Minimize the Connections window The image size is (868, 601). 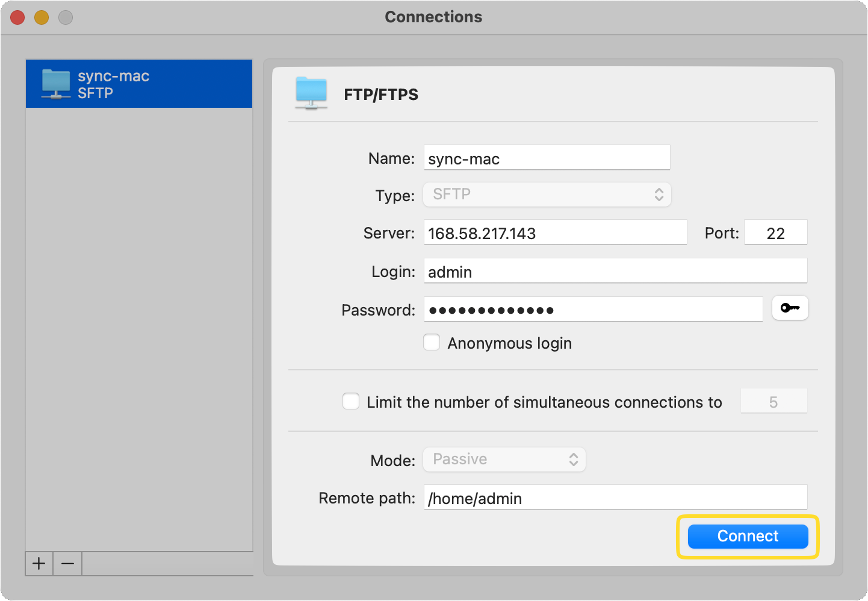click(x=41, y=17)
